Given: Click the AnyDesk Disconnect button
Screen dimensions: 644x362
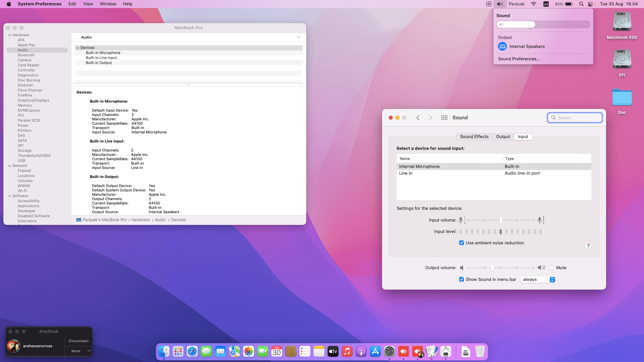Looking at the screenshot, I should click(x=78, y=341).
